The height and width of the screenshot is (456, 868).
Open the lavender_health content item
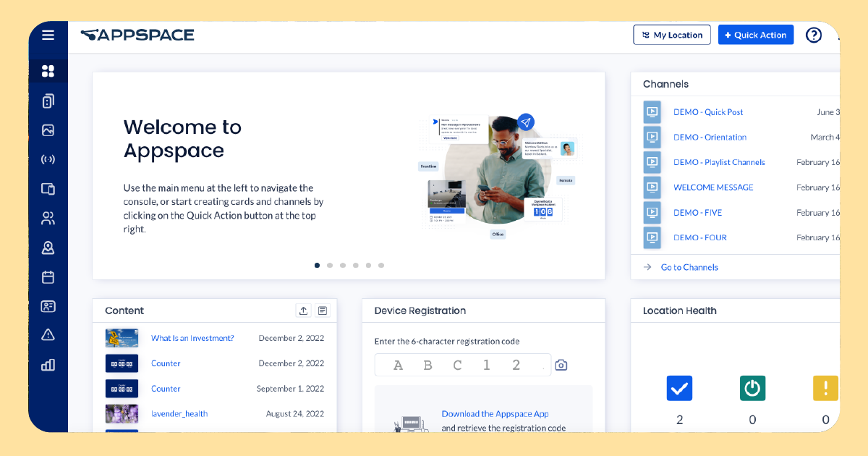pyautogui.click(x=179, y=414)
